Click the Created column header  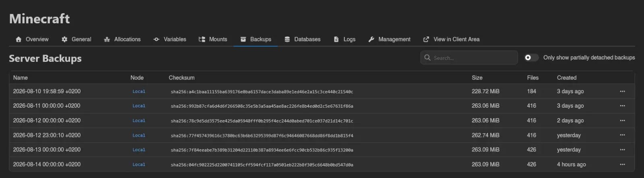point(567,78)
